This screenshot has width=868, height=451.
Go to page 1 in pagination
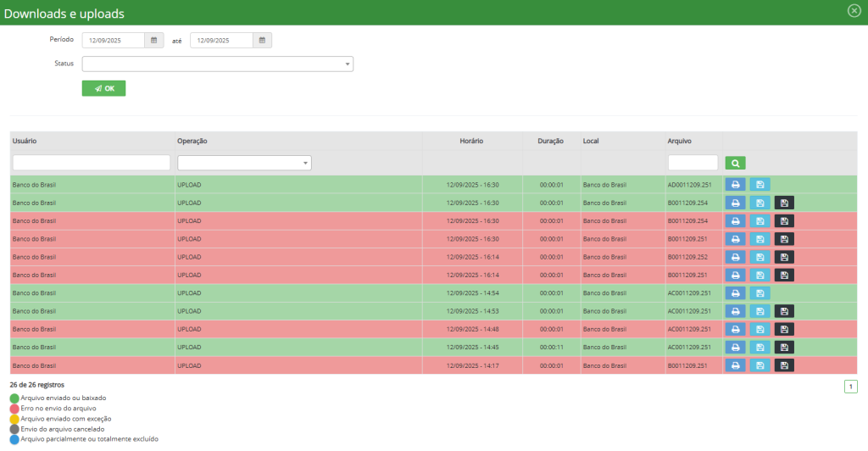[x=850, y=387]
